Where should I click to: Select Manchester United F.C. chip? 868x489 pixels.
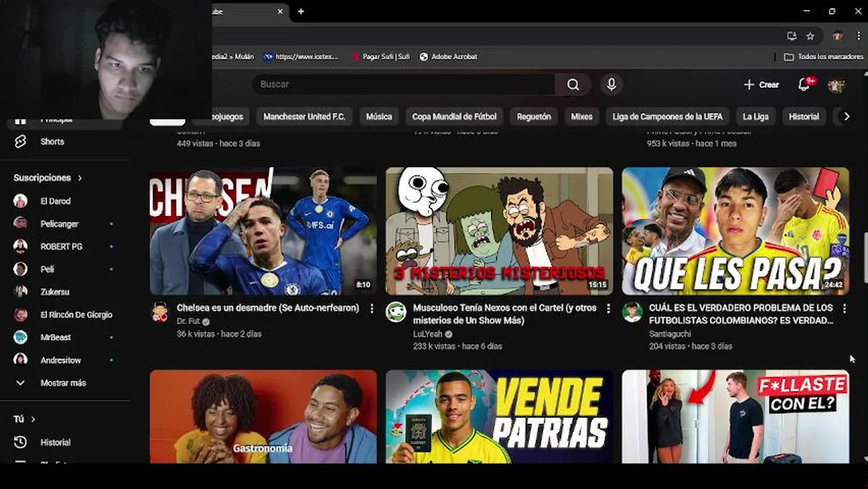[304, 117]
